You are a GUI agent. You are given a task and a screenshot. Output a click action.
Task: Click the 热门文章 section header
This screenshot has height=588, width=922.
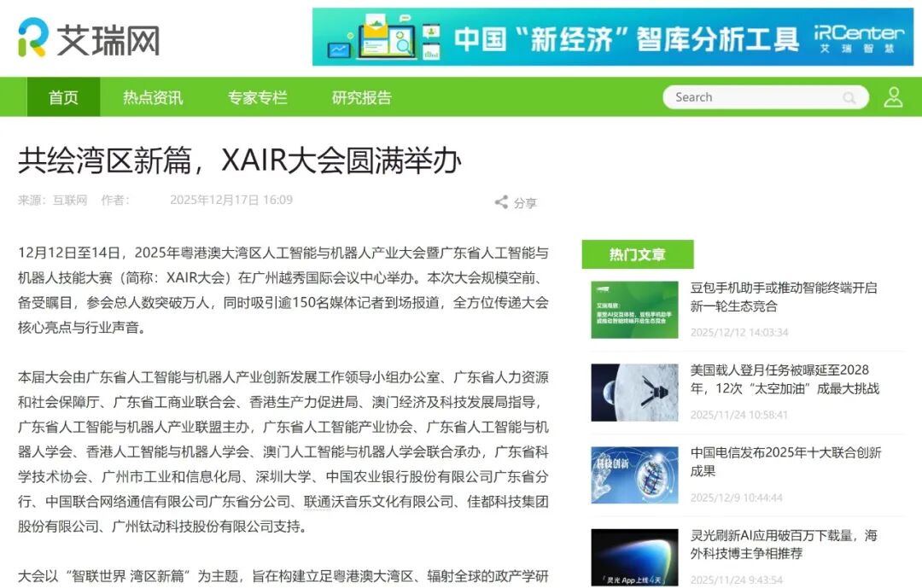click(x=638, y=254)
